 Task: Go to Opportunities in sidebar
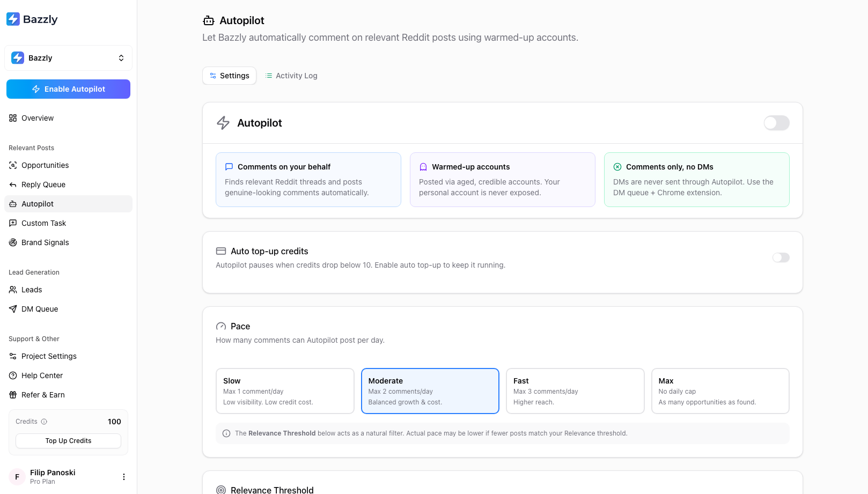[x=68, y=165]
